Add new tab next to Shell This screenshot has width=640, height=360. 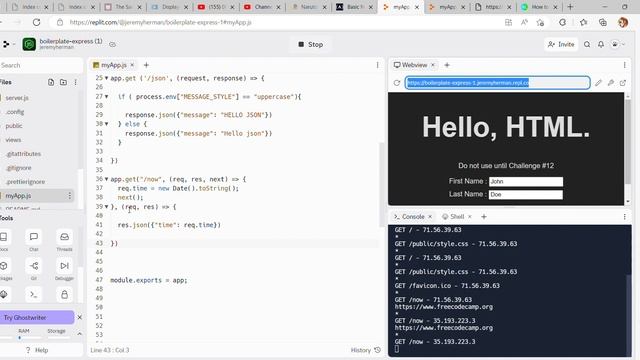[x=484, y=217]
